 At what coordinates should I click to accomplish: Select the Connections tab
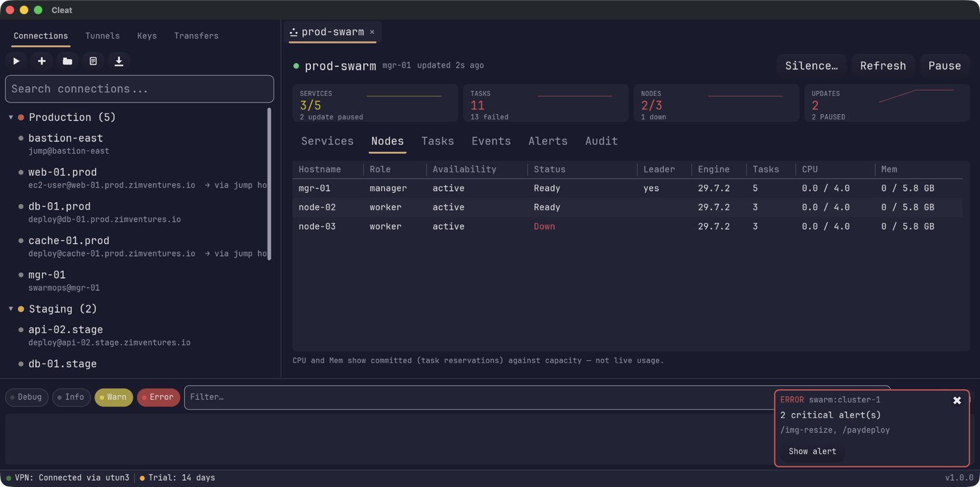(41, 36)
